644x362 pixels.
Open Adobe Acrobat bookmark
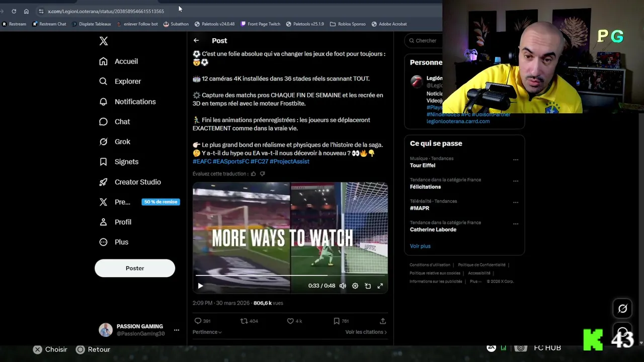pyautogui.click(x=389, y=24)
